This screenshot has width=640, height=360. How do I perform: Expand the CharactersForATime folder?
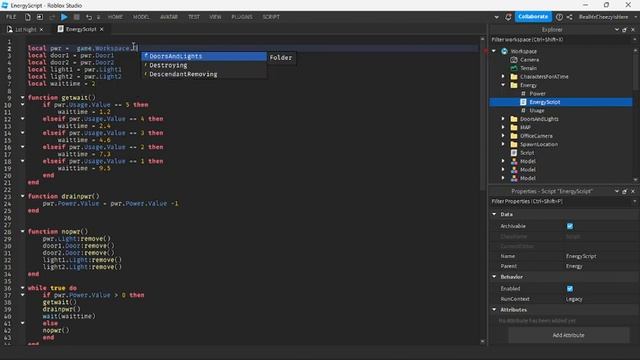503,76
